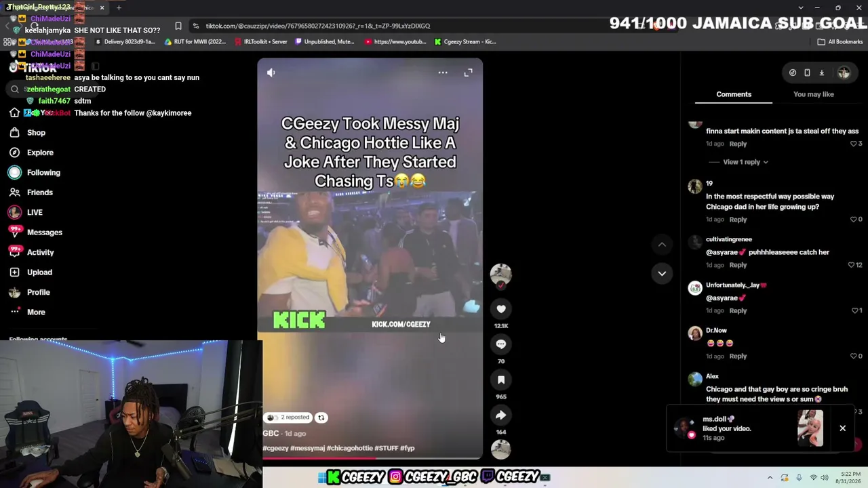The width and height of the screenshot is (868, 488).
Task: Click the repost icon on the video
Action: (321, 418)
